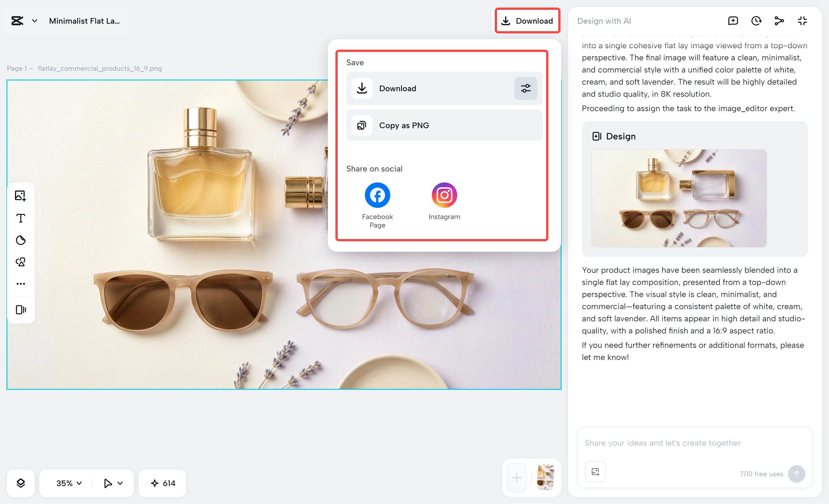Expand the pointer tool dropdown
Screen dimensions: 829x504
(x=120, y=483)
